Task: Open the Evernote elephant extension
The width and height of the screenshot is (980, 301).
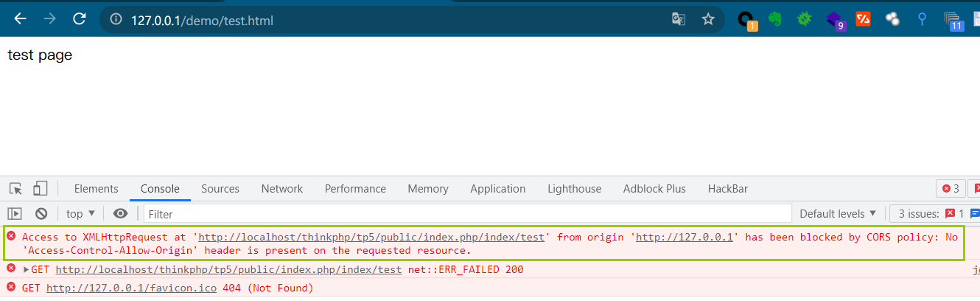Action: 774,20
